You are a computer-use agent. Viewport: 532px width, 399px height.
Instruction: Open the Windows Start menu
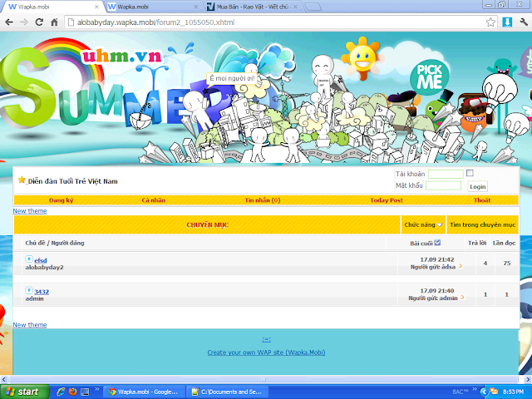click(22, 391)
